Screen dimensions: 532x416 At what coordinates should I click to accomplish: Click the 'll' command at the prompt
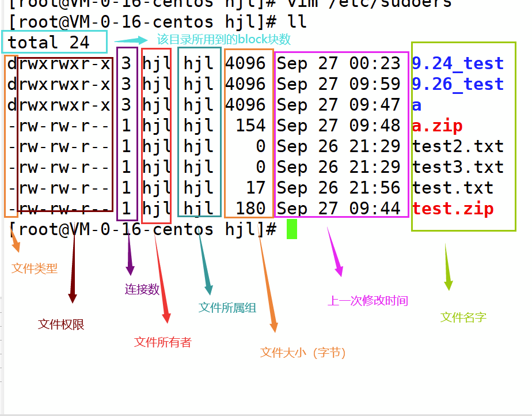click(297, 22)
